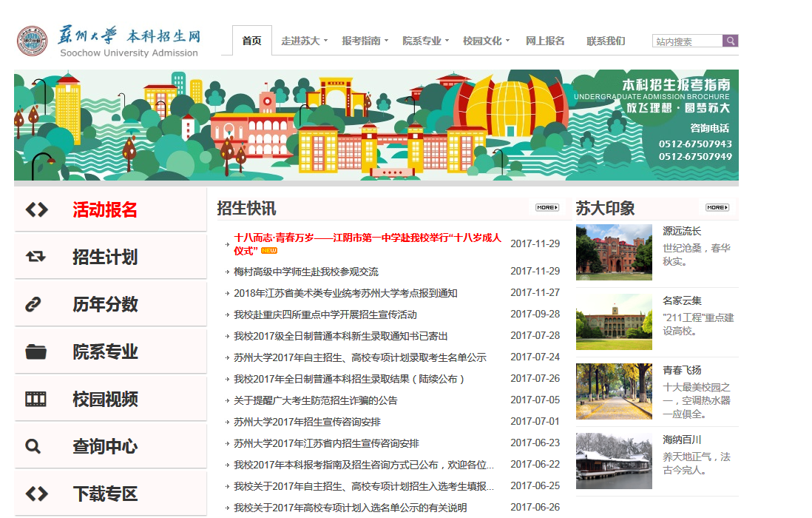Click the code brackets icon beside 活动报名
812x518 pixels.
pos(36,209)
